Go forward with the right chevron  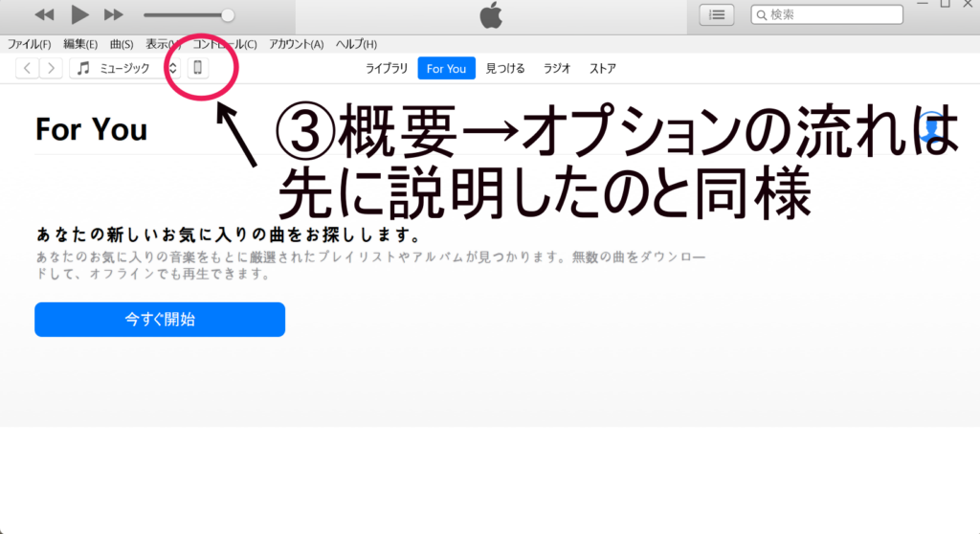pyautogui.click(x=52, y=68)
